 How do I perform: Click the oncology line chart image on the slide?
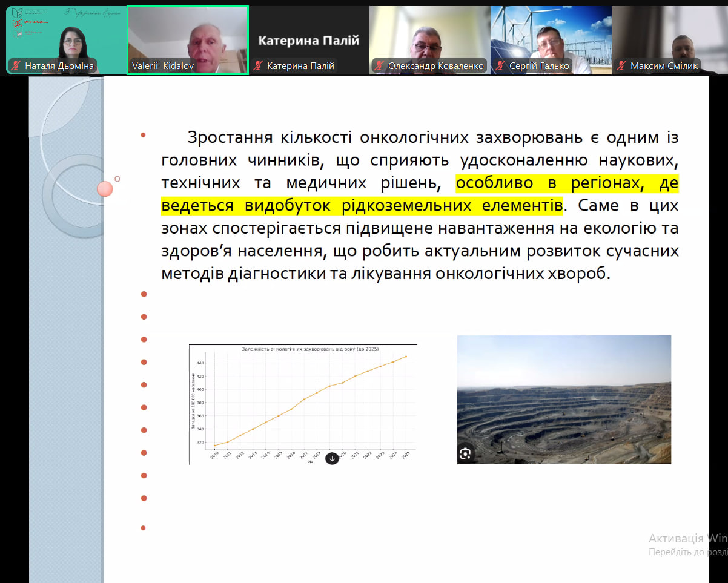click(x=303, y=404)
